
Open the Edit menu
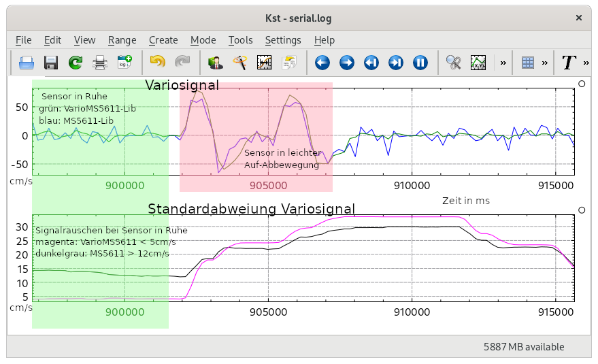coord(52,40)
